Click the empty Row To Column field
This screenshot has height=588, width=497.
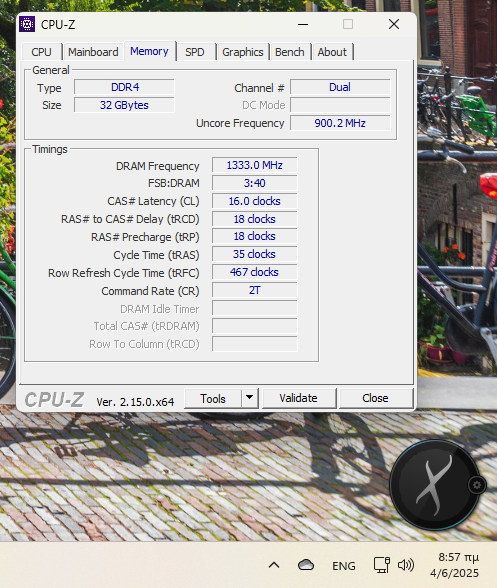255,344
